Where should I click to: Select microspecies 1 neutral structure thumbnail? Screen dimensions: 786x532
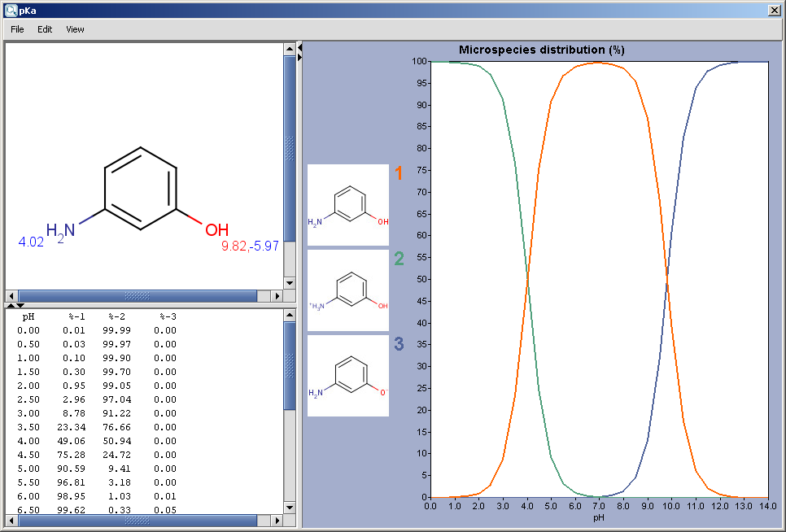pyautogui.click(x=347, y=205)
